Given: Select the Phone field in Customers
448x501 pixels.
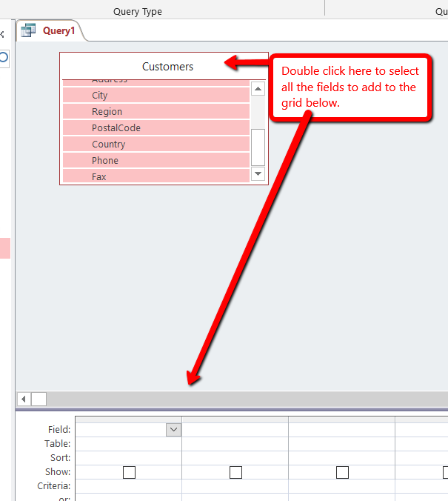Looking at the screenshot, I should coord(156,160).
